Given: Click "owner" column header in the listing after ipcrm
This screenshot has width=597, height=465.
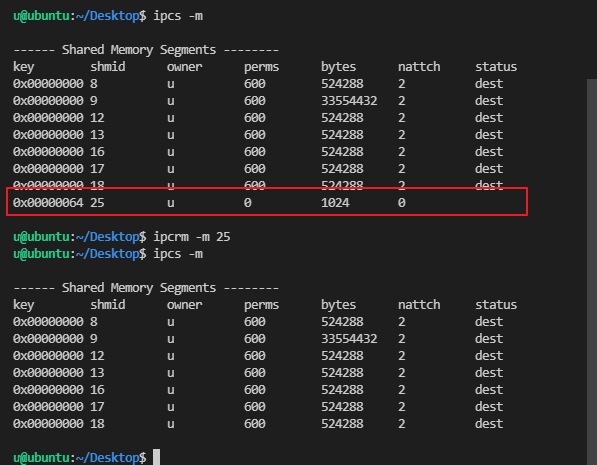Looking at the screenshot, I should [185, 305].
